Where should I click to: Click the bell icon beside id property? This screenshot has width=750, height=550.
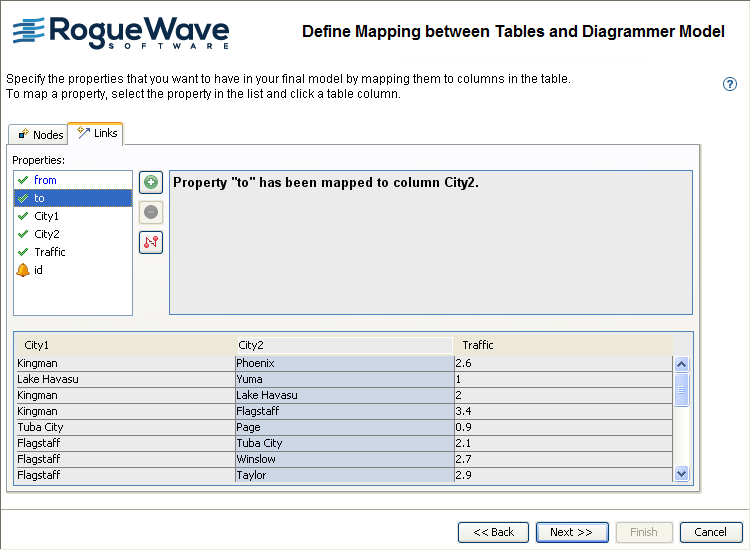tap(23, 270)
